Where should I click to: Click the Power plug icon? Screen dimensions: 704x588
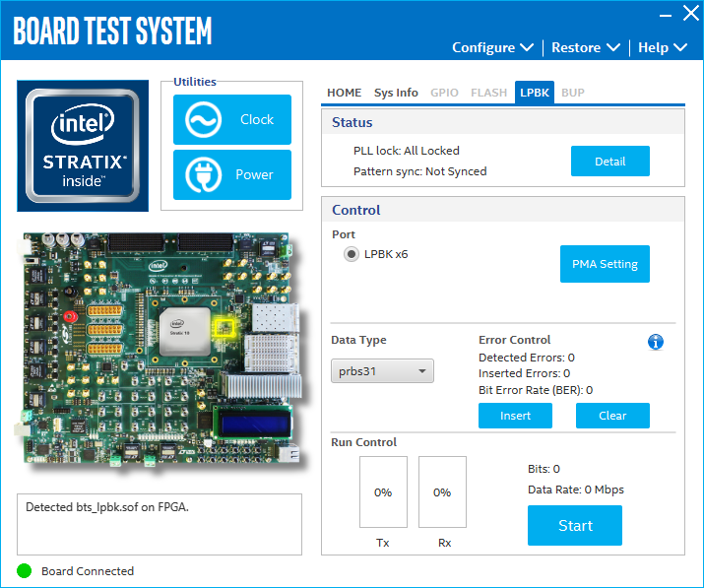[202, 175]
